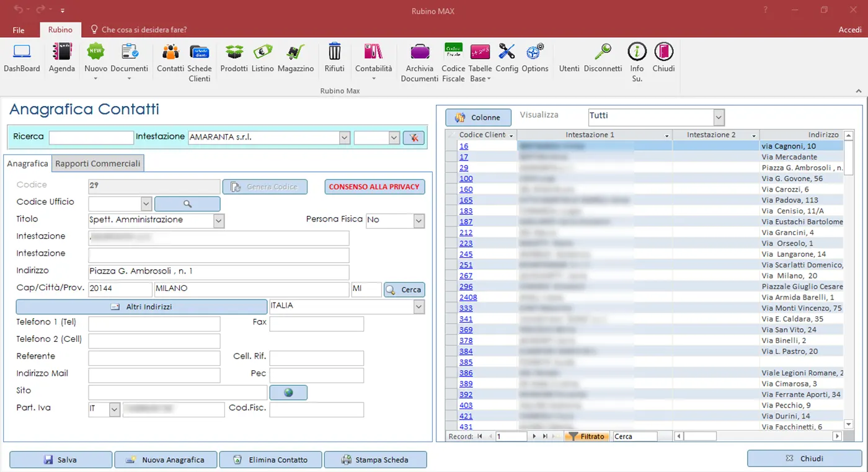Open the Codice Client column filter arrow

[511, 135]
